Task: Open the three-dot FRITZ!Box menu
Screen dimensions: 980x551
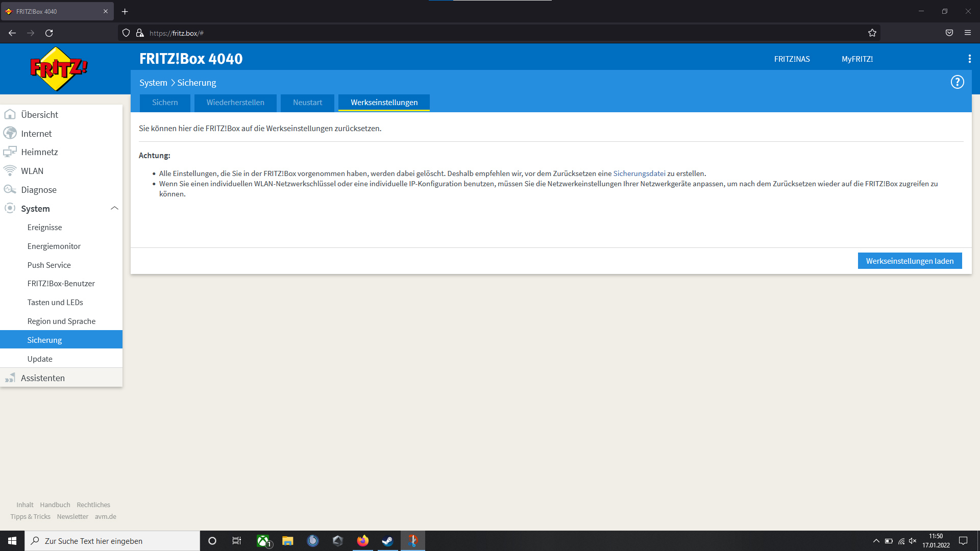Action: pyautogui.click(x=969, y=59)
